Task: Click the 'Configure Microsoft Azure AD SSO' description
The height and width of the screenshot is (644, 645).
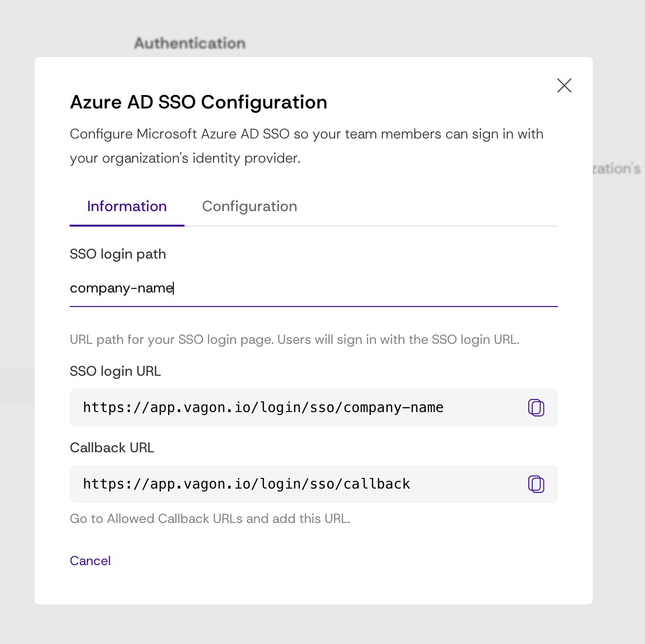Action: coord(307,146)
